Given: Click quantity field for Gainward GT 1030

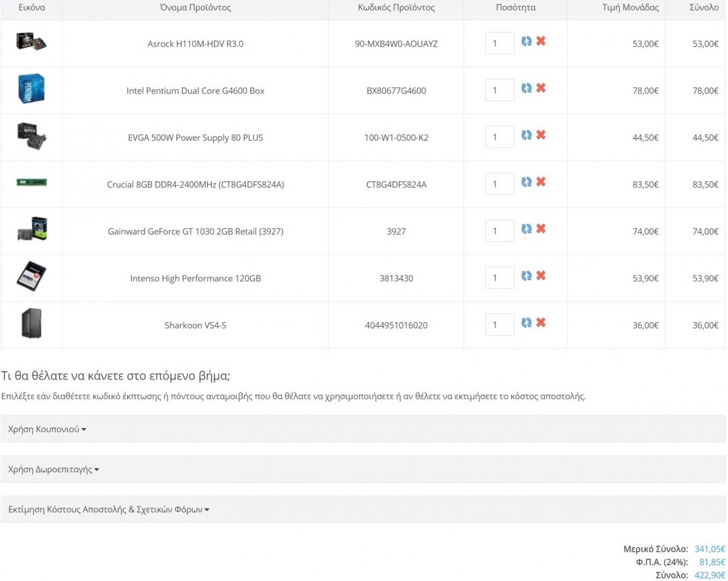Looking at the screenshot, I should pos(500,230).
